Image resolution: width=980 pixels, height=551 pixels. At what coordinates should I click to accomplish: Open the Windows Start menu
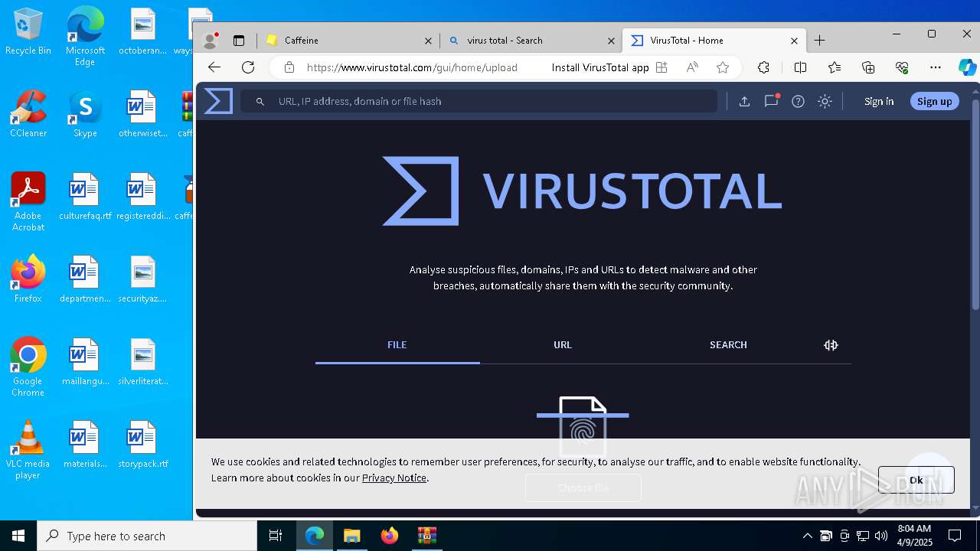18,536
